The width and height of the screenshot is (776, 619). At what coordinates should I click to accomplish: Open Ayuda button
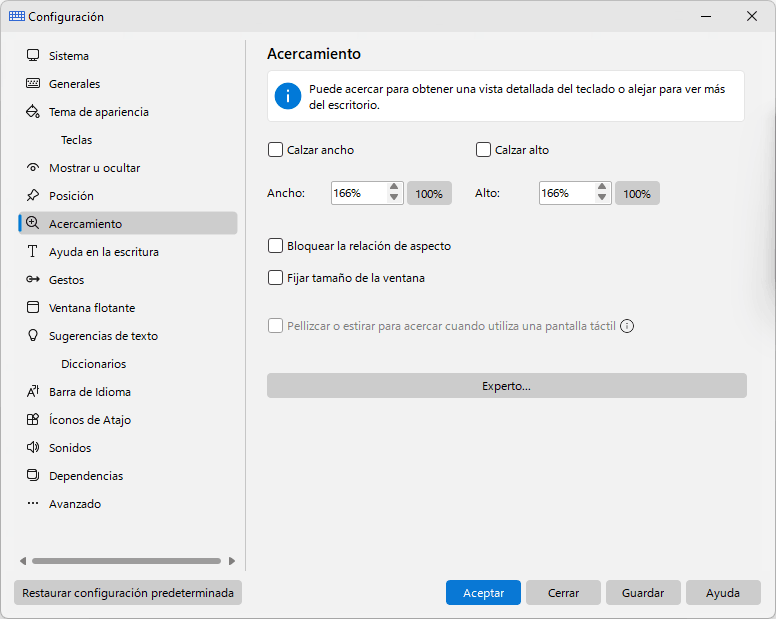pyautogui.click(x=723, y=593)
